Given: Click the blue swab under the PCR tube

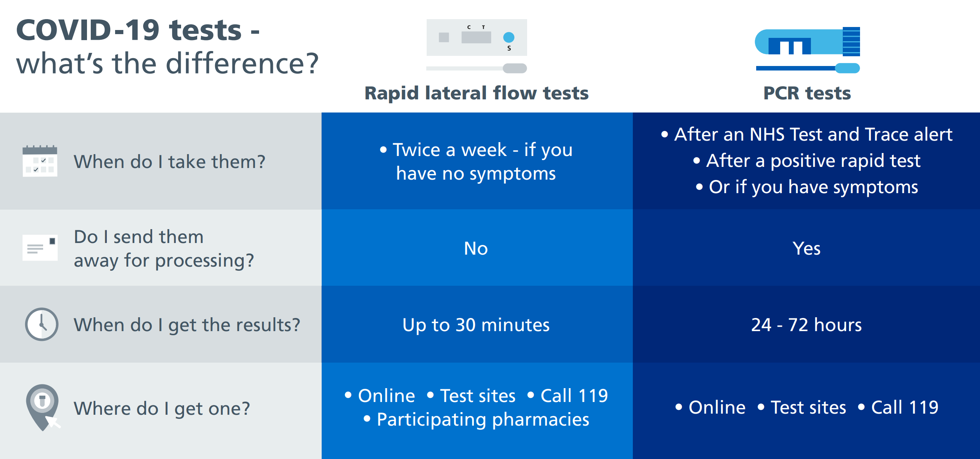Looking at the screenshot, I should tap(808, 68).
